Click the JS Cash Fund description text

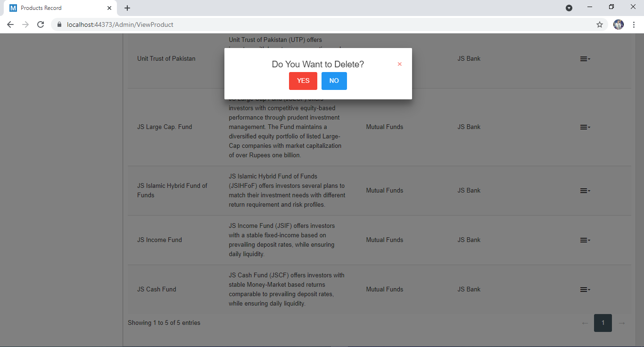click(x=287, y=290)
